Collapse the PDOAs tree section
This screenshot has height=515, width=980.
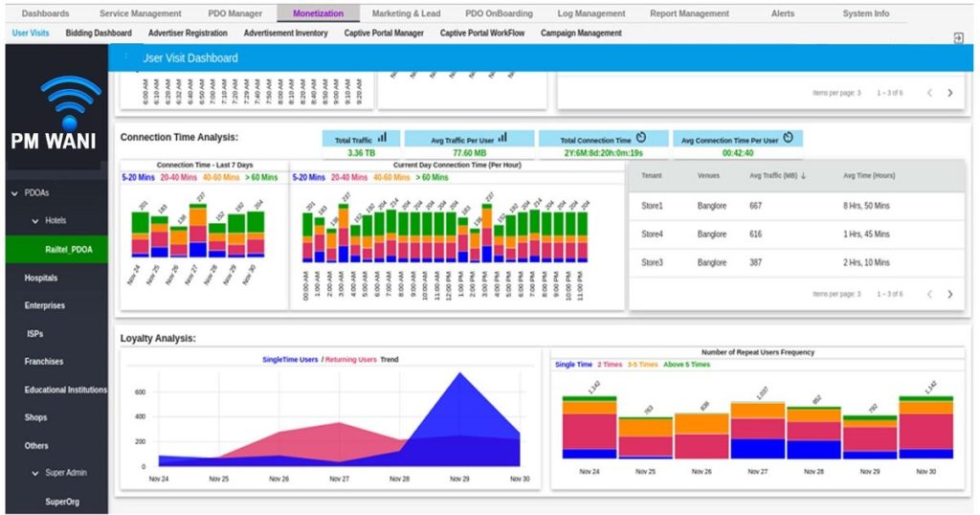coord(15,193)
